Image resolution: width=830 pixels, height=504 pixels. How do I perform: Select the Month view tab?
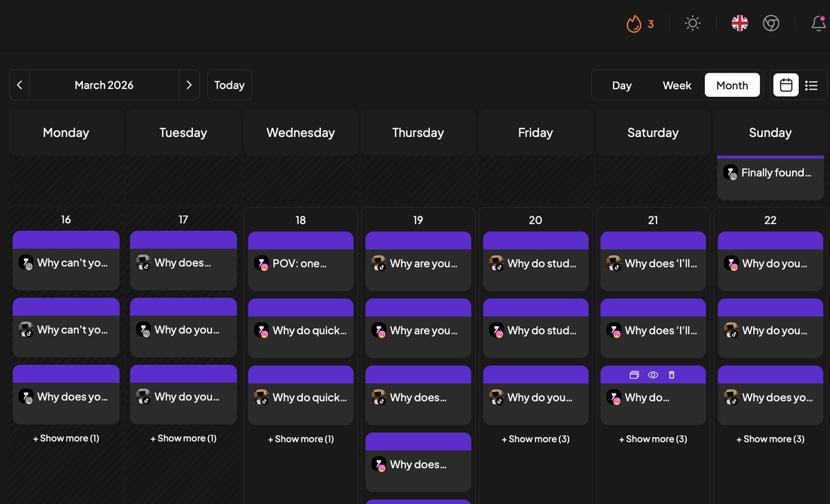(x=732, y=85)
